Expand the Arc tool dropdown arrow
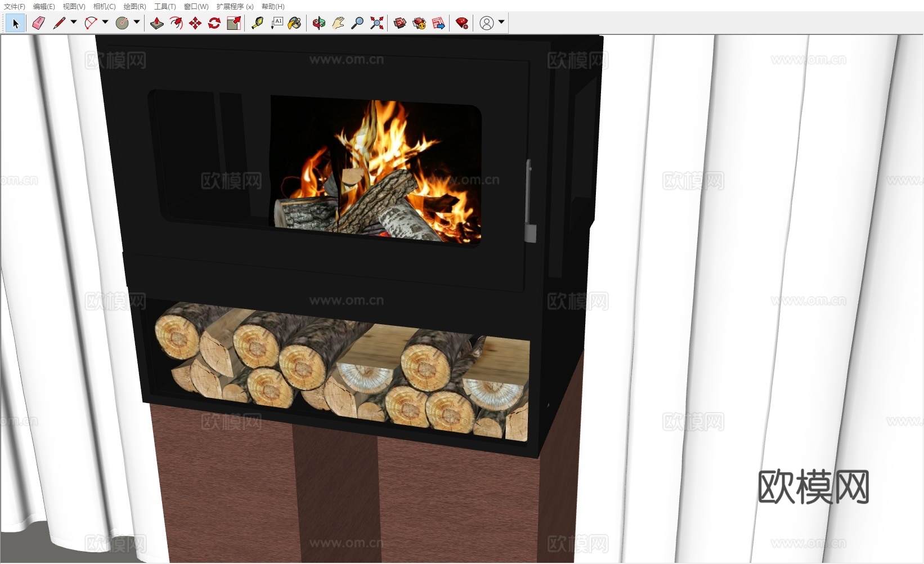 105,23
